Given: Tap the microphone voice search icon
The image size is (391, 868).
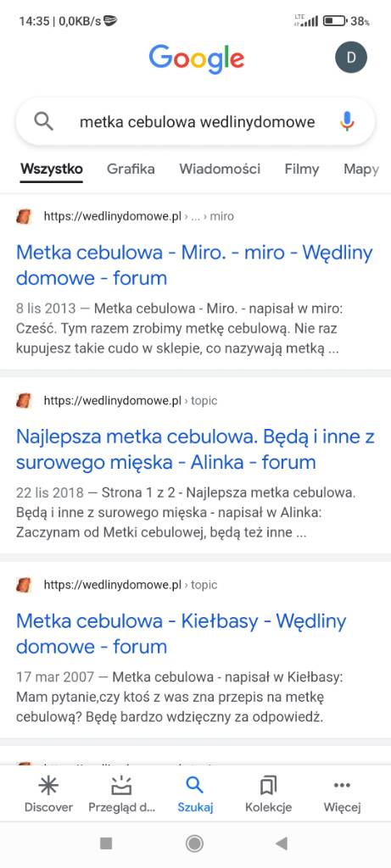Looking at the screenshot, I should [x=347, y=121].
